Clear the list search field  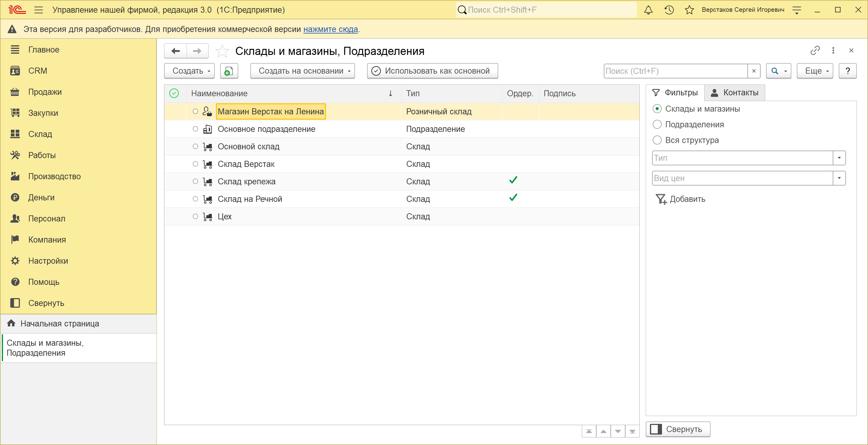point(754,71)
